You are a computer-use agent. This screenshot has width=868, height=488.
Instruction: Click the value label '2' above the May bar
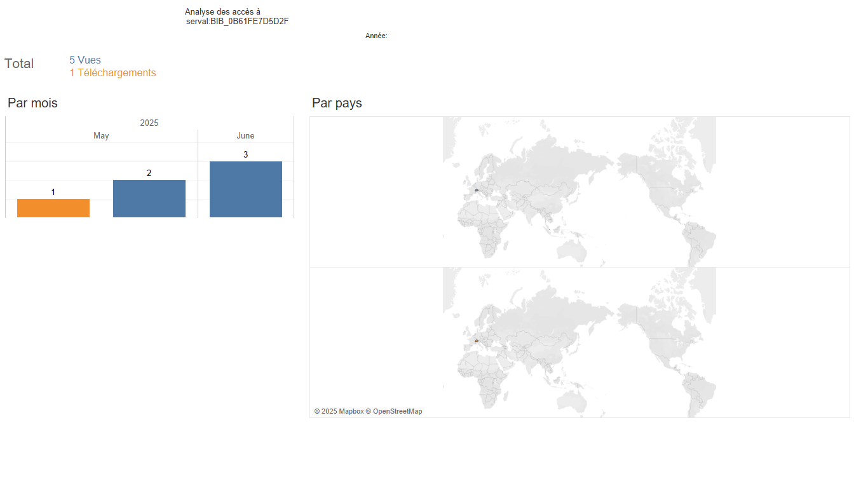[149, 173]
